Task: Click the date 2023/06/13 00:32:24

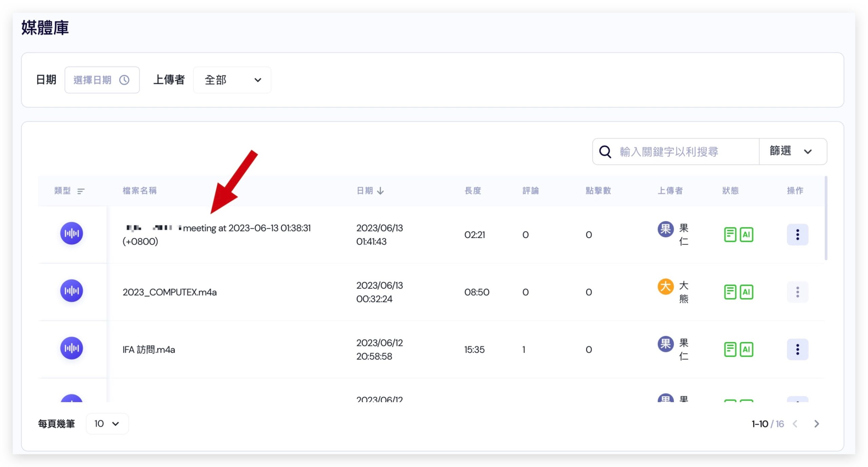Action: pos(379,292)
